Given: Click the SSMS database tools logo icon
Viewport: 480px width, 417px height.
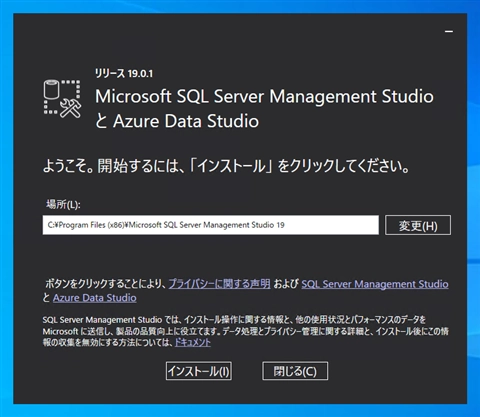Looking at the screenshot, I should (62, 99).
